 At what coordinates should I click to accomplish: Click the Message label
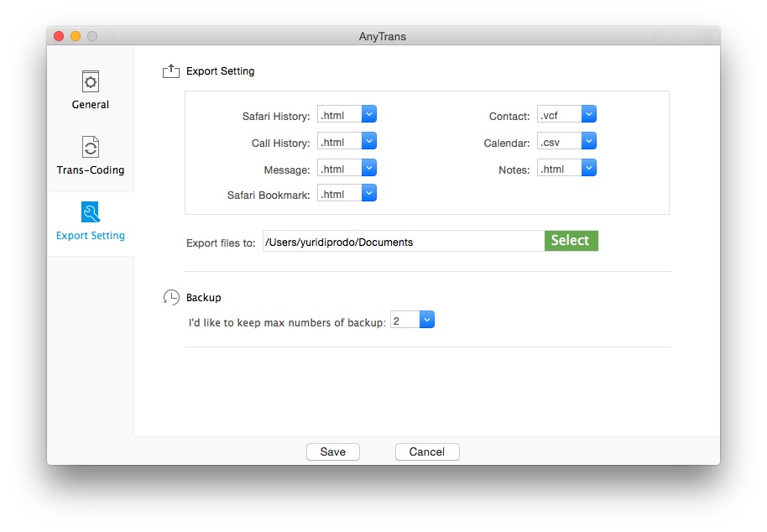click(x=287, y=170)
